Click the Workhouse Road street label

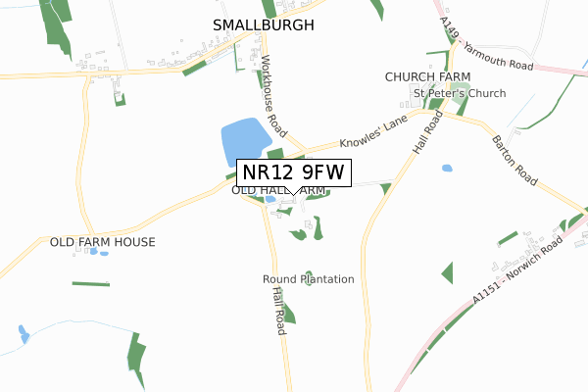(x=273, y=96)
